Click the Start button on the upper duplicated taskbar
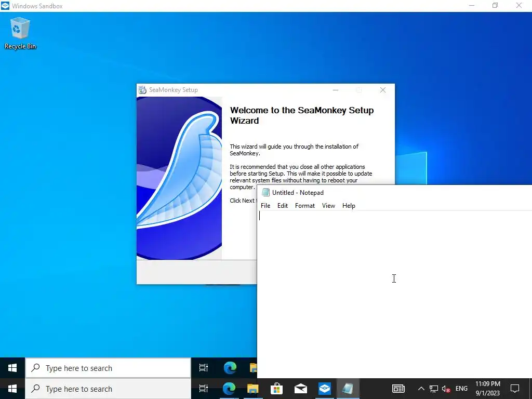 click(x=12, y=368)
